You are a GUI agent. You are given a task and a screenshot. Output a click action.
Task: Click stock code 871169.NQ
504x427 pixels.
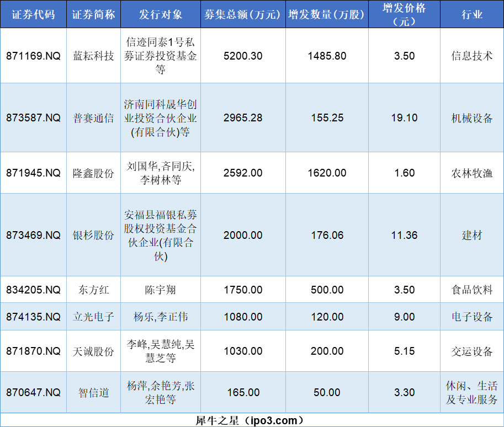point(33,56)
